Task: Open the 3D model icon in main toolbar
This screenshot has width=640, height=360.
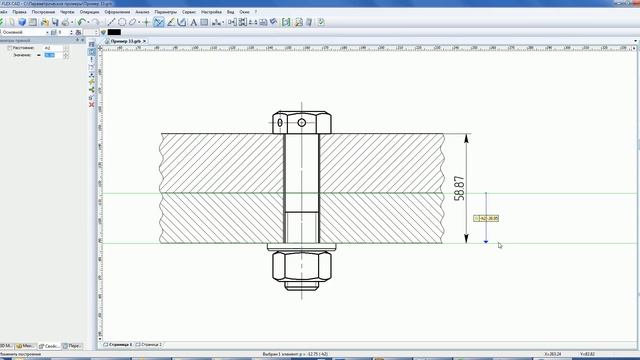Action: click(x=22, y=22)
